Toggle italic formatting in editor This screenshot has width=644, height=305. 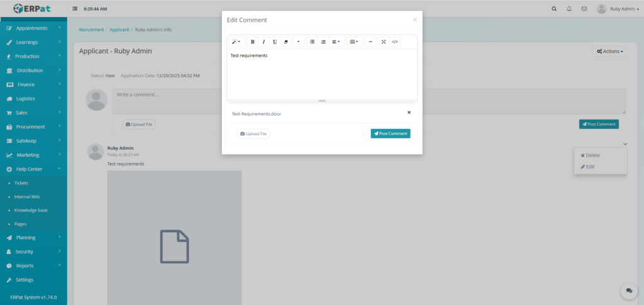[x=264, y=42]
